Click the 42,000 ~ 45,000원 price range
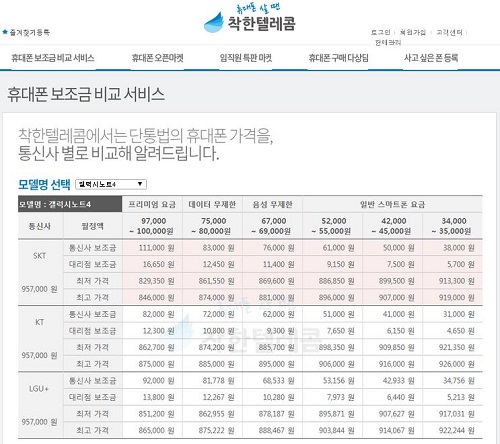This screenshot has width=500, height=444. point(392,226)
